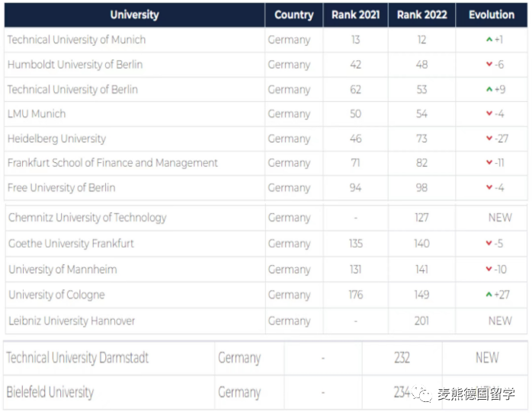Click Rank 2021 value 176

(x=356, y=295)
